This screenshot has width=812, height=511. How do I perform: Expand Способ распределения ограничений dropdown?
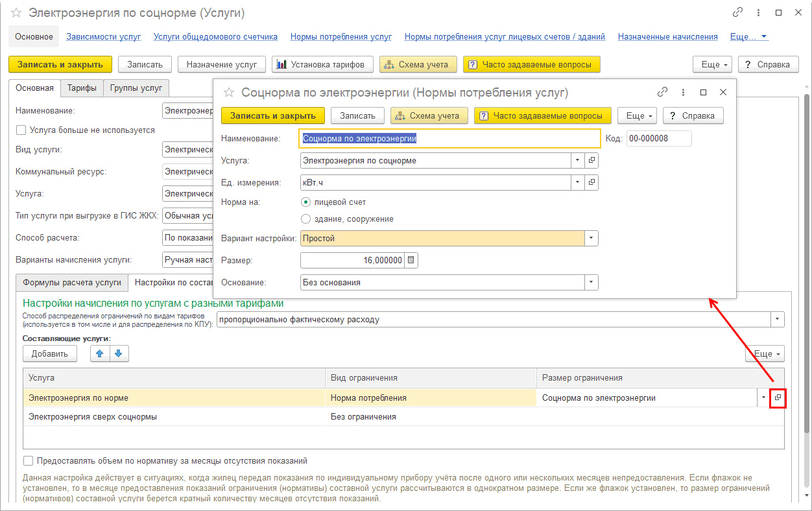pos(778,320)
